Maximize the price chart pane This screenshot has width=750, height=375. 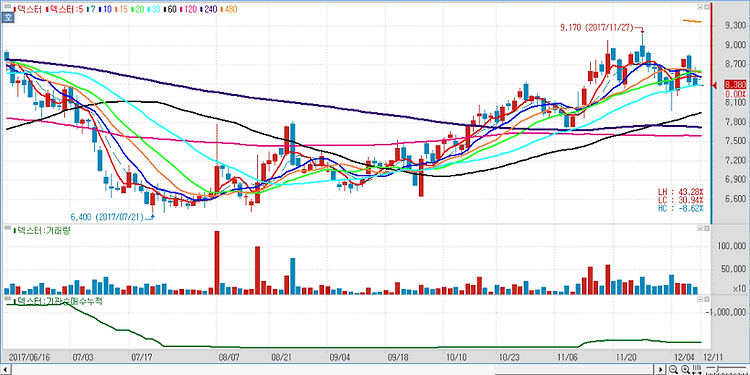(706, 7)
